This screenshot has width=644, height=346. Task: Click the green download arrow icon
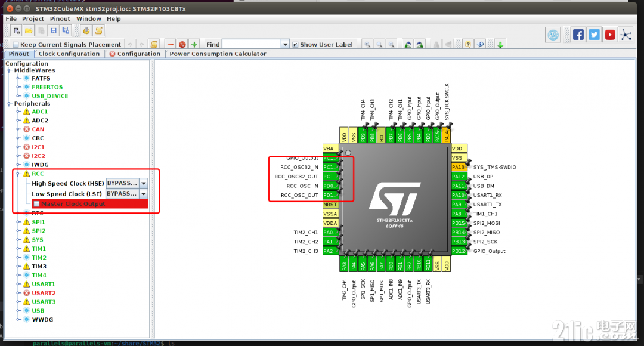(500, 44)
